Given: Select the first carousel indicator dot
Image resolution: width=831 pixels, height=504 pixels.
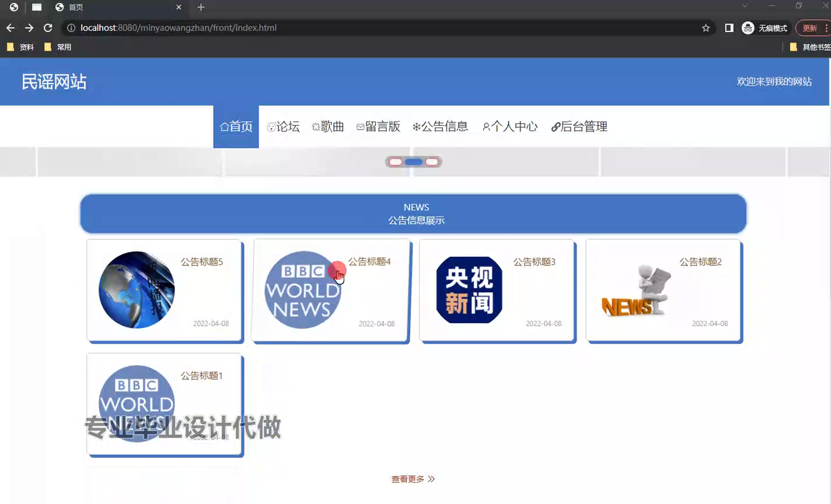Looking at the screenshot, I should (396, 162).
